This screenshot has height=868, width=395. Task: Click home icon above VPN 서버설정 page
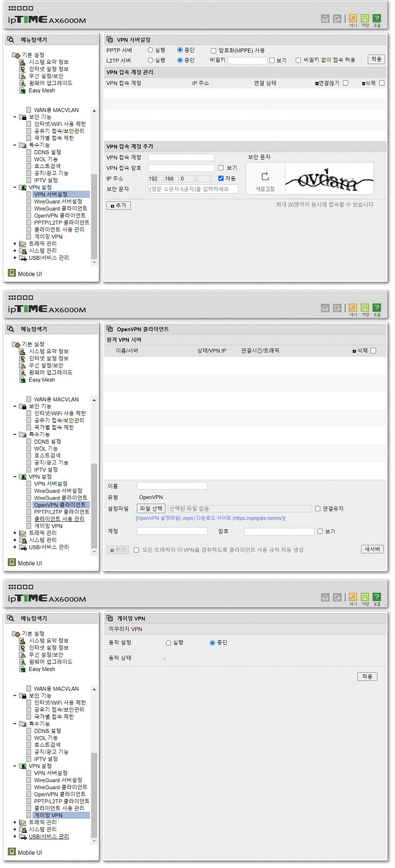pyautogui.click(x=325, y=19)
